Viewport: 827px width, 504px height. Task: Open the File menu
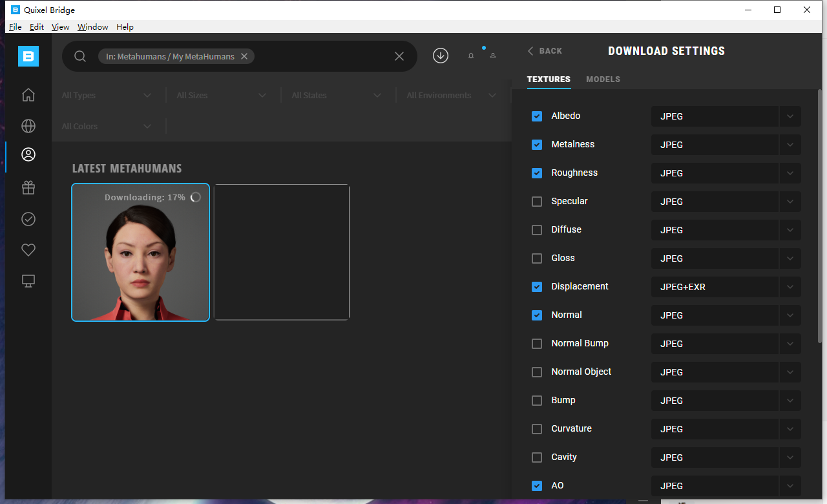[16, 27]
